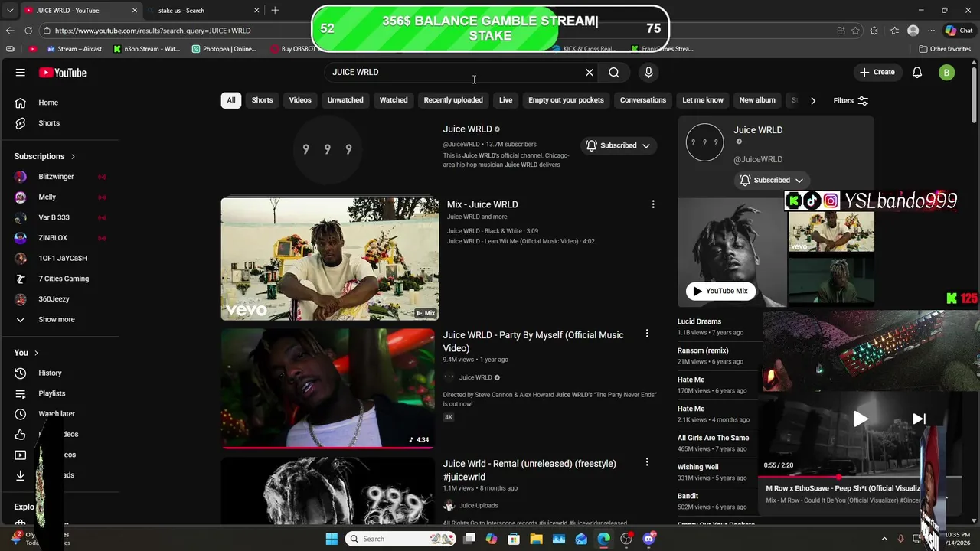Open more actions for Mix - Juice WRLD
980x551 pixels.
click(653, 204)
